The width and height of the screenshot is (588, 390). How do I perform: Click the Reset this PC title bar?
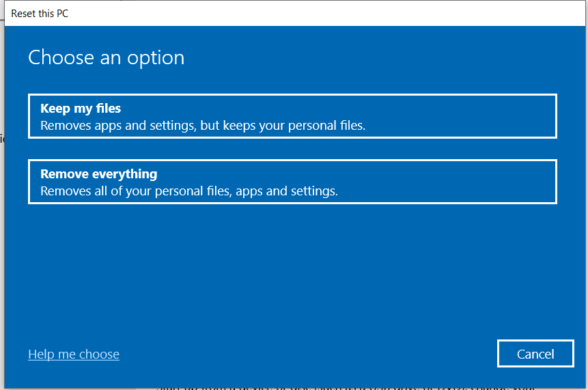[295, 14]
